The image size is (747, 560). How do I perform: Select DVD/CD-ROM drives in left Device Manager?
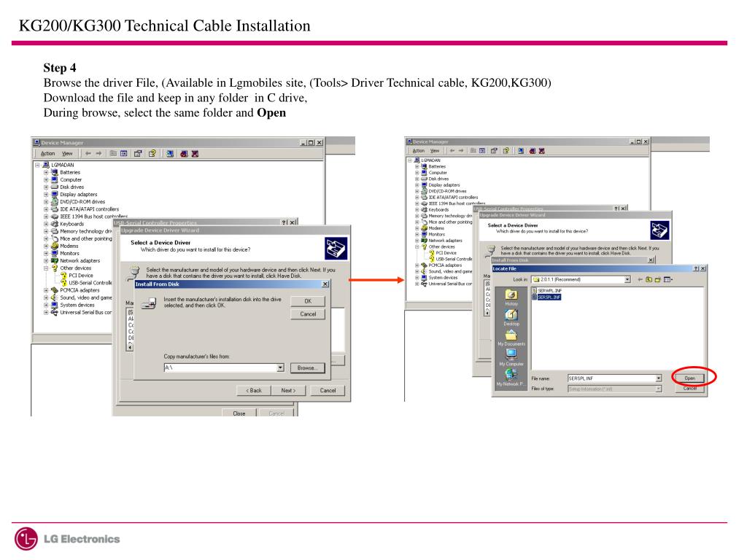82,202
